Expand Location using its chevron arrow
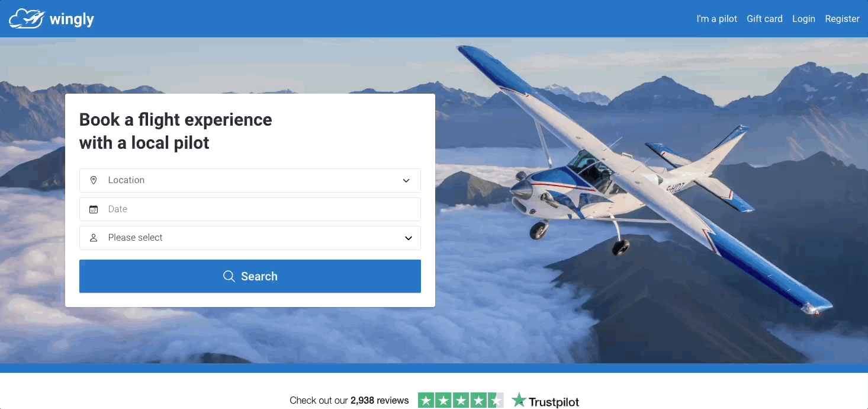 coord(406,181)
